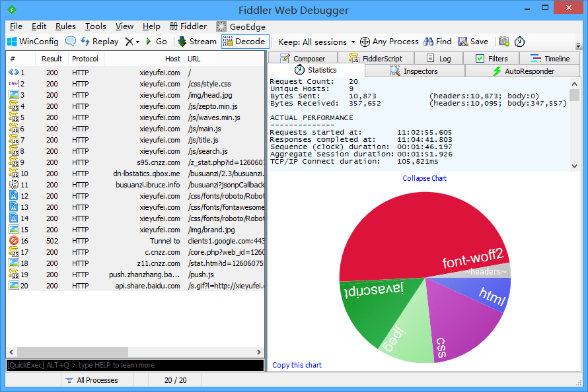Select the busuanzi.ibruce.info JSON icon
588x392 pixels.
point(14,184)
